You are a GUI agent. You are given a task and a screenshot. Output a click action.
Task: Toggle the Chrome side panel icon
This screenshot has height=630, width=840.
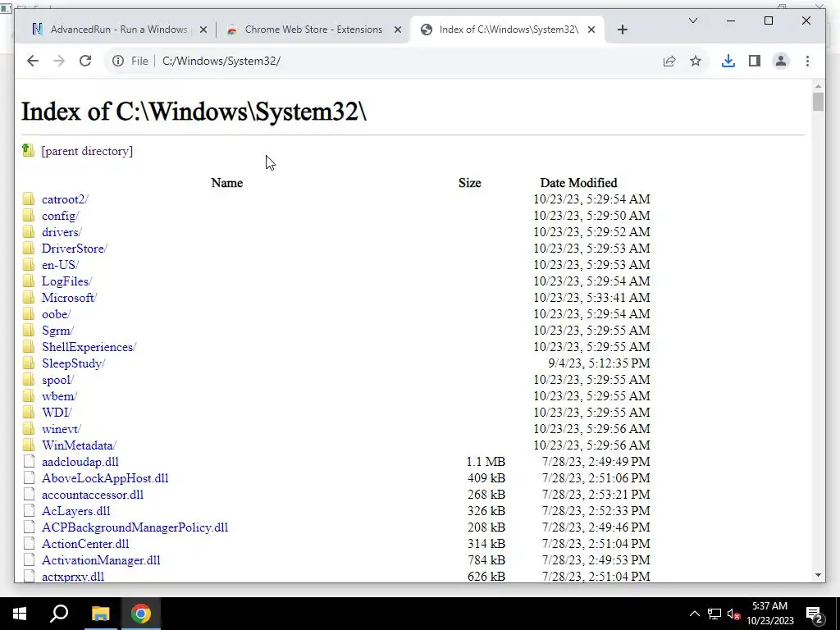coord(755,61)
